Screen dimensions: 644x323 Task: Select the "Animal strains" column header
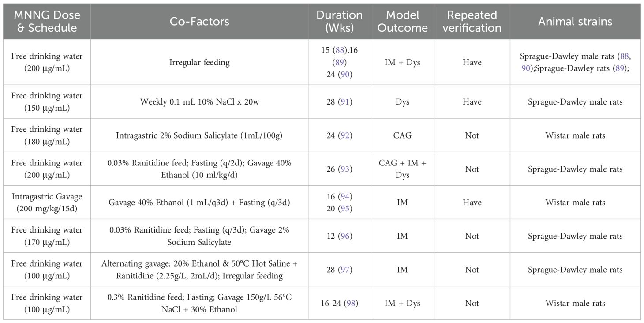point(575,21)
